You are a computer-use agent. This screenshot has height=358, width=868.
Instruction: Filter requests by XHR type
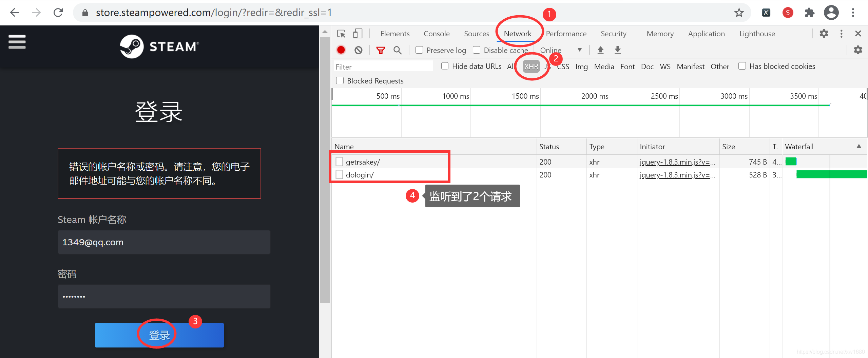coord(531,67)
